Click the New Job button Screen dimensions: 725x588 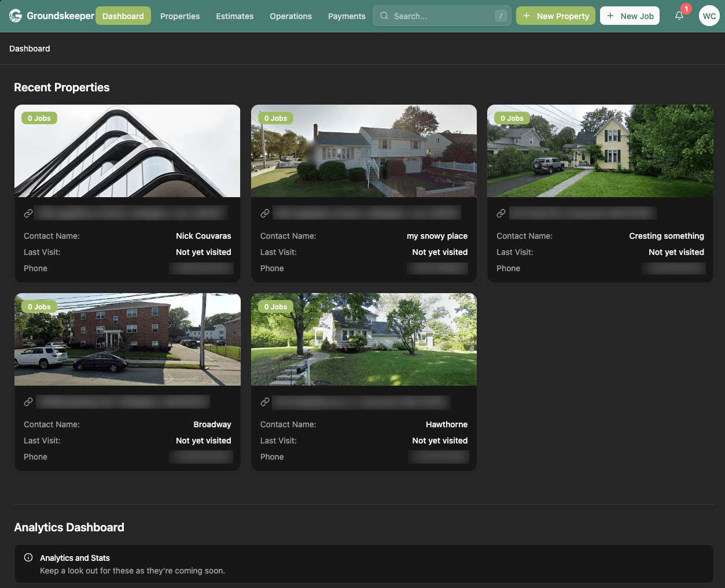pyautogui.click(x=630, y=16)
